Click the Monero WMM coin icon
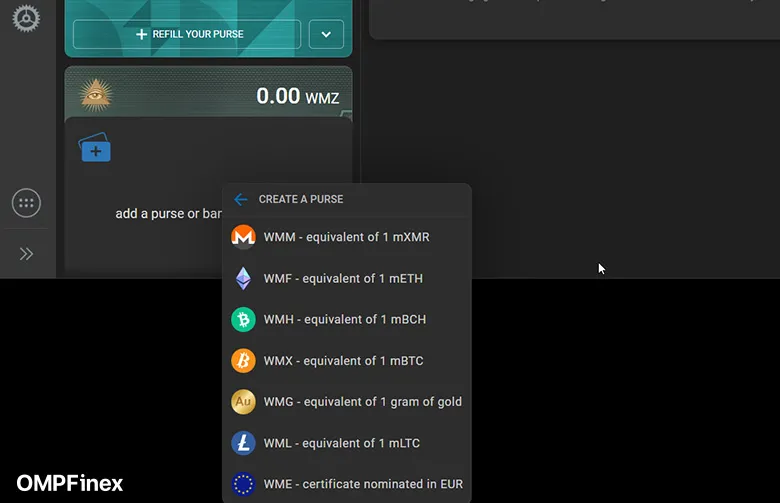Viewport: 780px width, 503px height. (243, 237)
